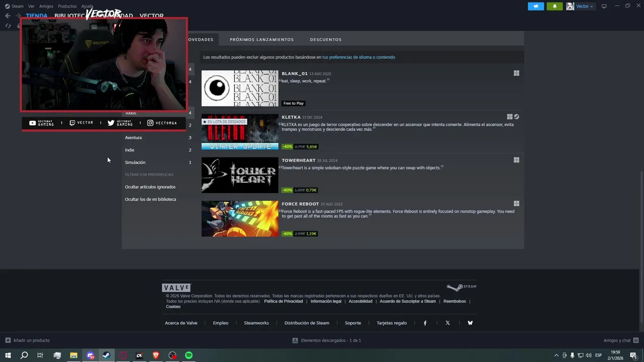Screen dimensions: 644x362
Task: Open the Próximos Lanzamientos tab
Action: tap(262, 39)
